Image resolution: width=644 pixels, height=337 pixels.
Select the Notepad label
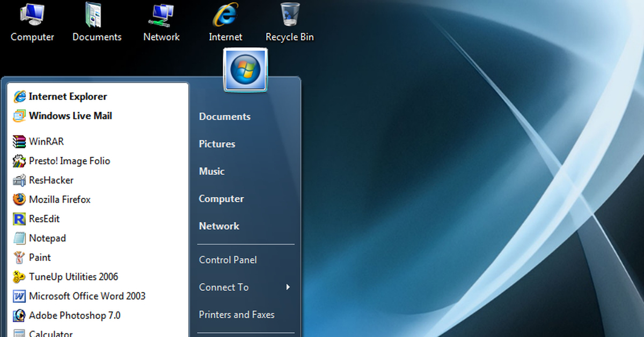[47, 238]
